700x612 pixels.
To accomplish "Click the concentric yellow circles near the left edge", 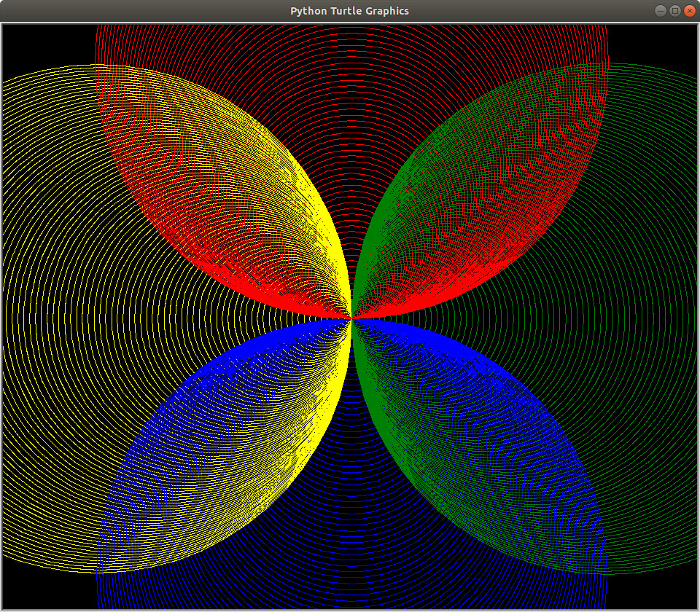I will point(22,313).
